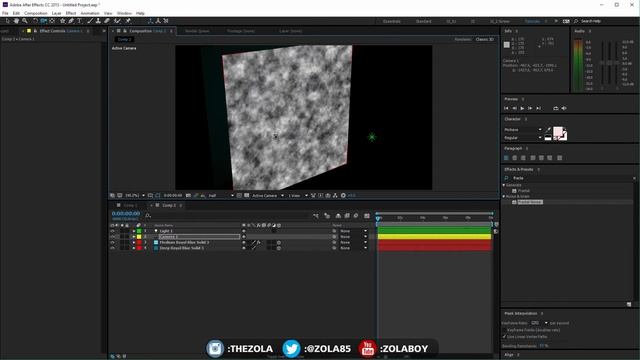
Task: Collapse the Generate effects category
Action: [x=504, y=185]
